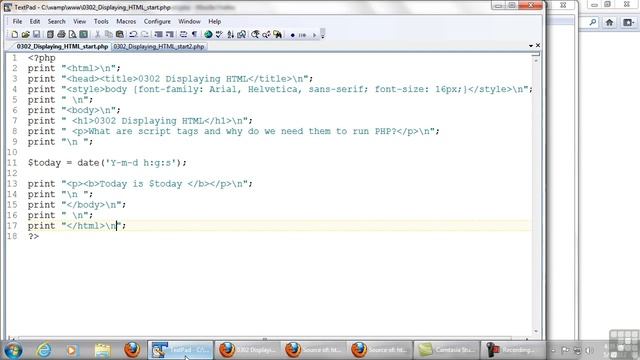Screen dimensions: 640x360
Task: Switch to Camtasia Studio taskbar button
Action: 446,350
